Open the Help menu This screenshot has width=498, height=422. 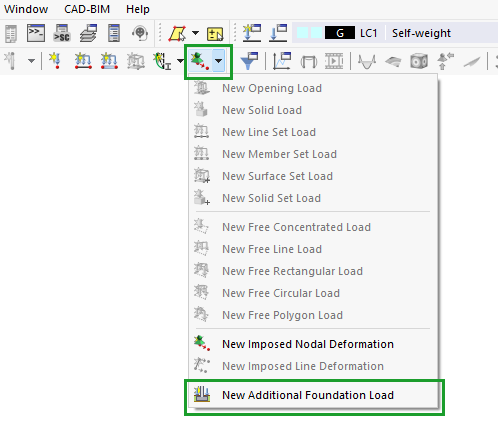pyautogui.click(x=138, y=9)
